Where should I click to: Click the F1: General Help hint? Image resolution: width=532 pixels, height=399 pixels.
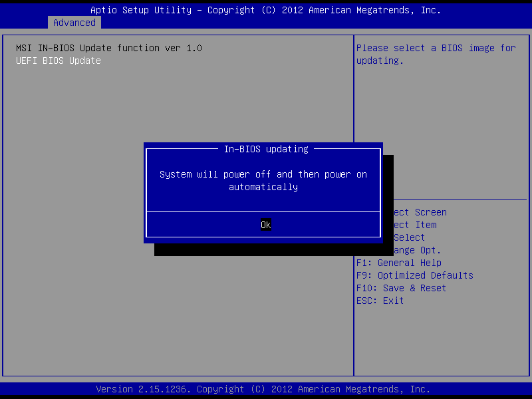pos(398,263)
